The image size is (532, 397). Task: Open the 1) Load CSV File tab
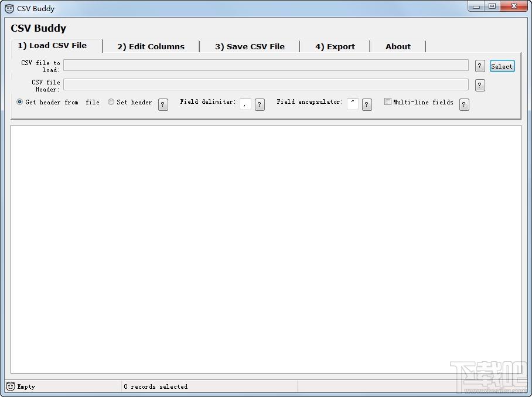click(x=56, y=46)
